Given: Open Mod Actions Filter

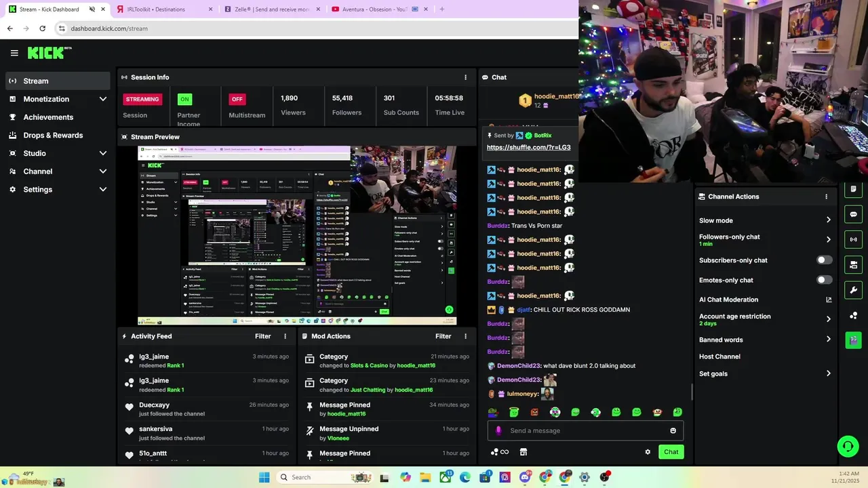Looking at the screenshot, I should (443, 336).
